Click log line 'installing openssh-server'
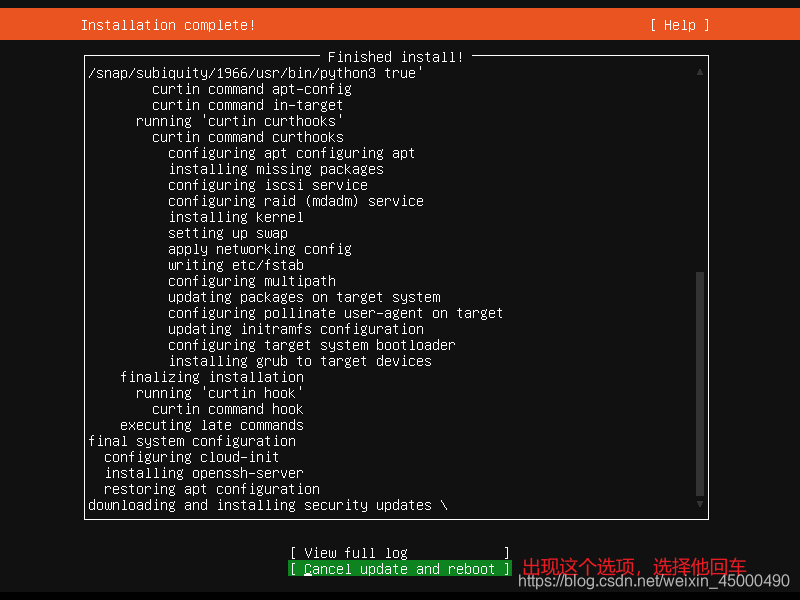 click(x=204, y=473)
